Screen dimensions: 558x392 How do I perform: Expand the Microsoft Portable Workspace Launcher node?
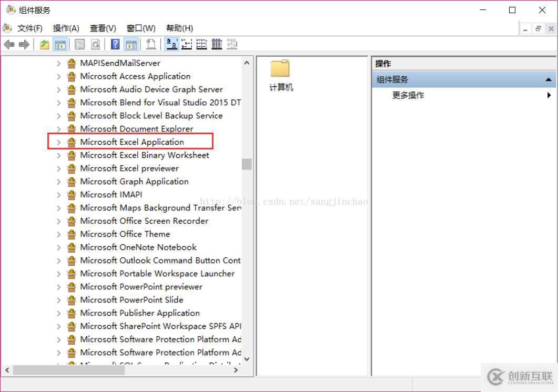click(59, 274)
